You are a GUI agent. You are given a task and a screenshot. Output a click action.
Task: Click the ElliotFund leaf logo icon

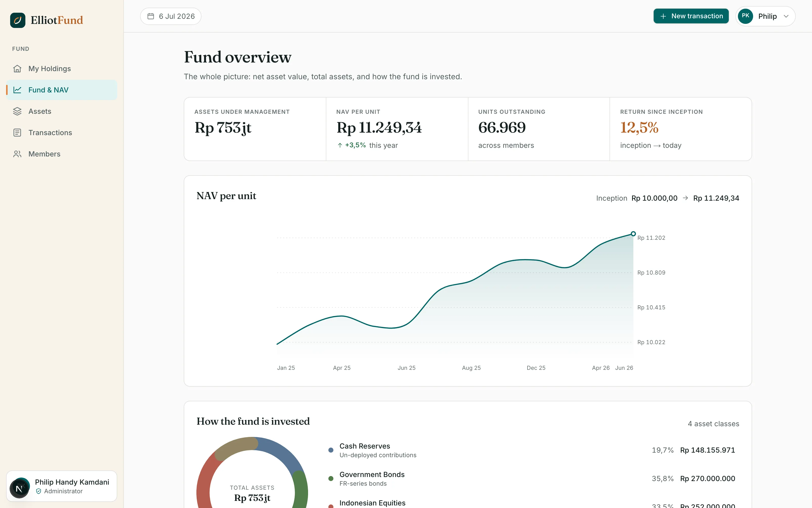(x=18, y=20)
